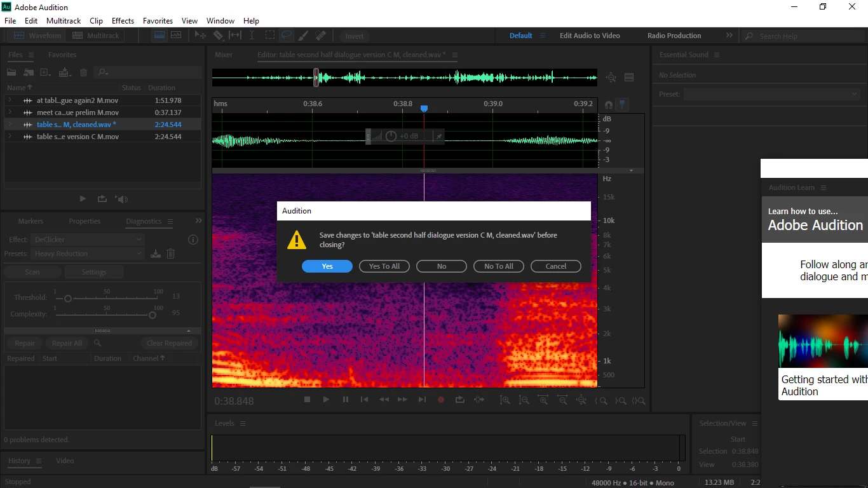Select the Marquee Selection tool
Image resolution: width=868 pixels, height=488 pixels.
point(270,36)
